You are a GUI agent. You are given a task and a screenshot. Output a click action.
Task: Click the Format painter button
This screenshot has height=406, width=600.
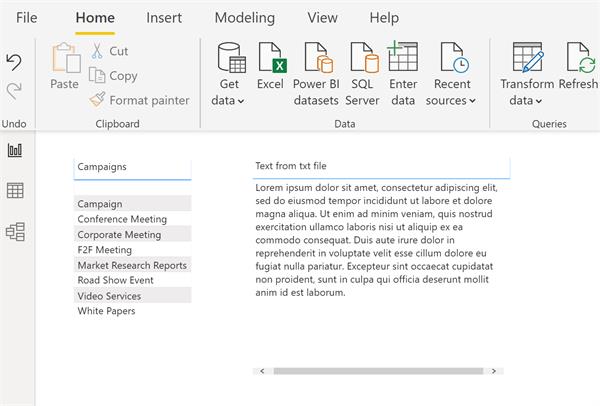tap(139, 100)
